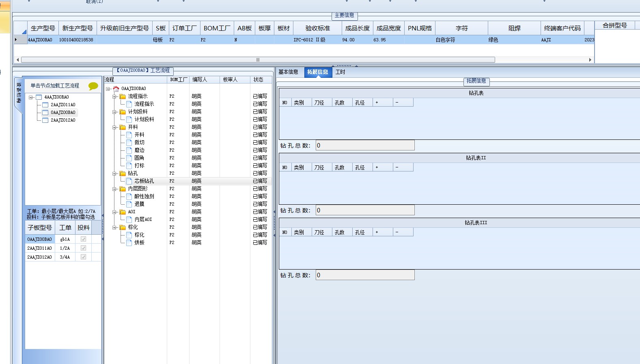This screenshot has width=640, height=364.
Task: Click the AOI folder icon
Action: [x=123, y=212]
